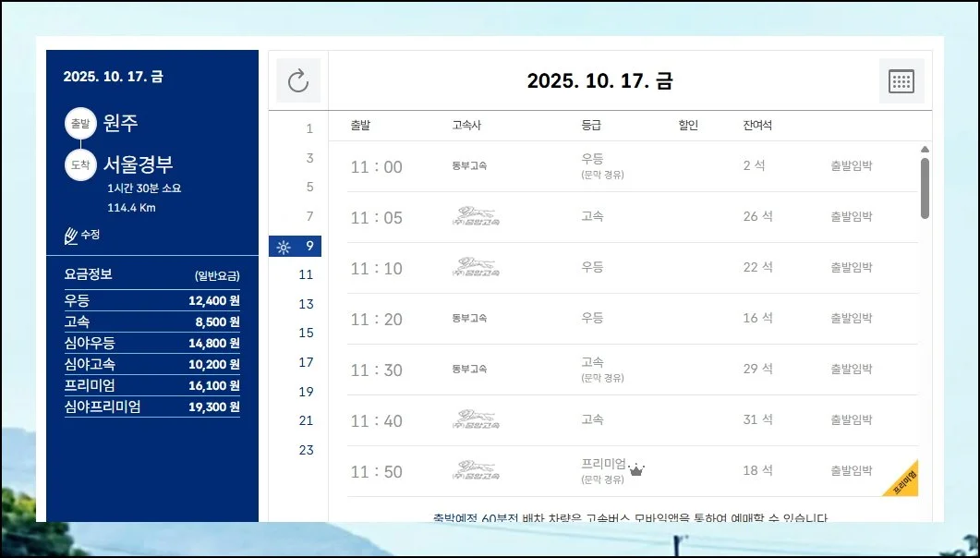Click the refresh schedule icon

click(298, 81)
